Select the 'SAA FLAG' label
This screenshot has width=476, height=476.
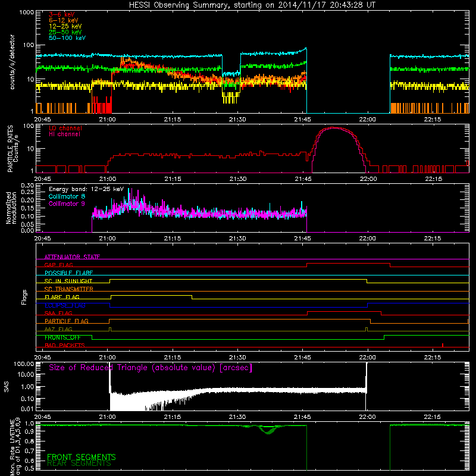[58, 313]
